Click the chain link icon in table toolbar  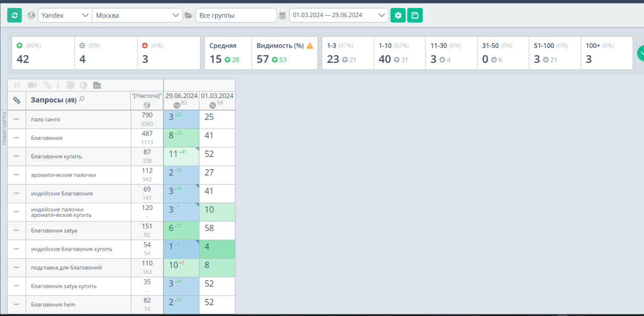click(x=48, y=85)
